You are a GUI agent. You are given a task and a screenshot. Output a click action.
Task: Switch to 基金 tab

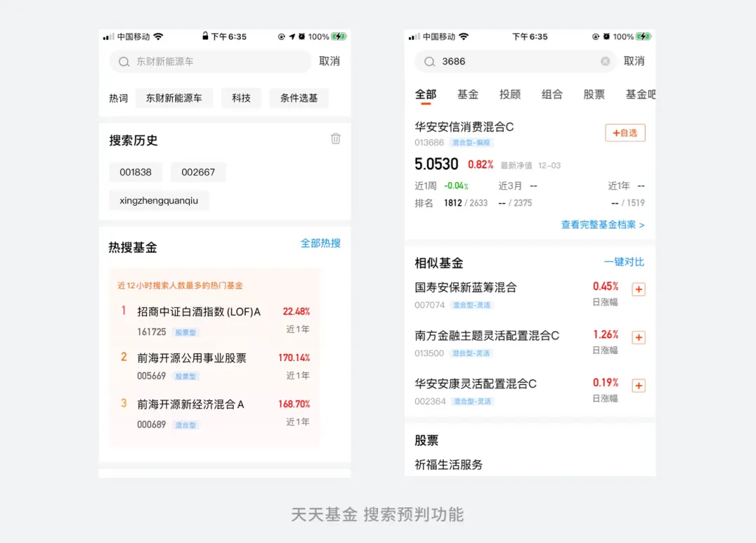click(x=468, y=94)
